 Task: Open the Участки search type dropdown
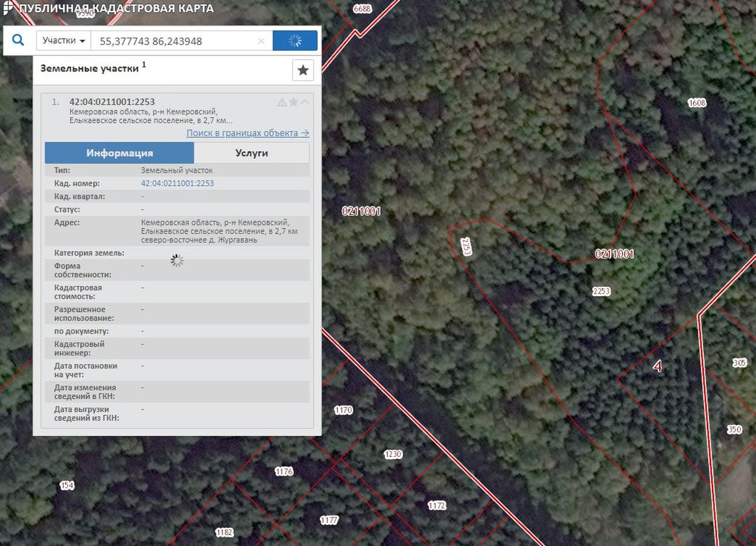tap(64, 40)
